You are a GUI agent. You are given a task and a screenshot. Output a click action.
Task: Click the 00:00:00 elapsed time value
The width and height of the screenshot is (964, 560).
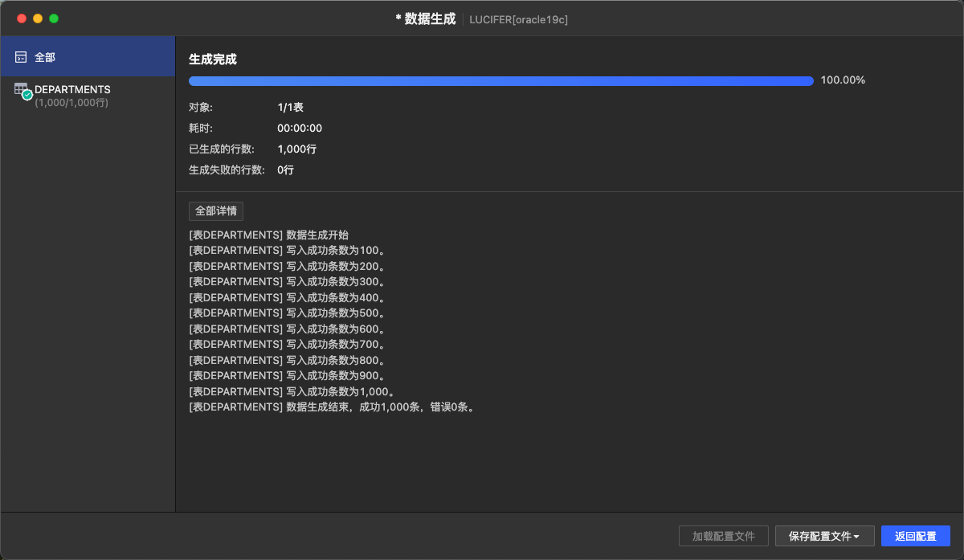pyautogui.click(x=300, y=128)
